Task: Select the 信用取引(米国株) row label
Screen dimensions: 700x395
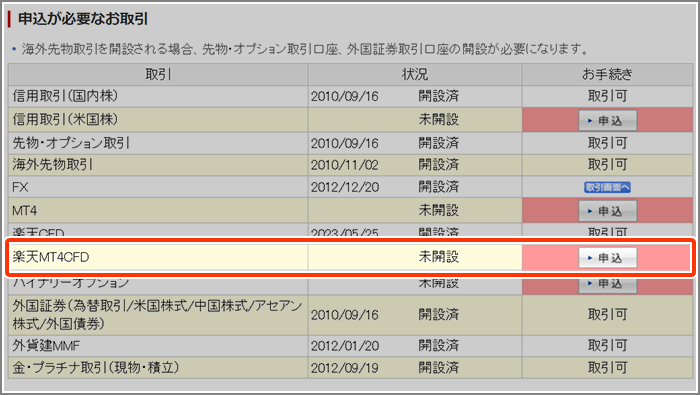Action: (x=65, y=119)
